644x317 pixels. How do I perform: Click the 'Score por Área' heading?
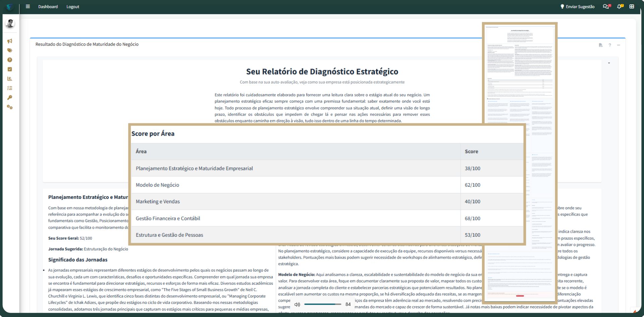pos(153,134)
